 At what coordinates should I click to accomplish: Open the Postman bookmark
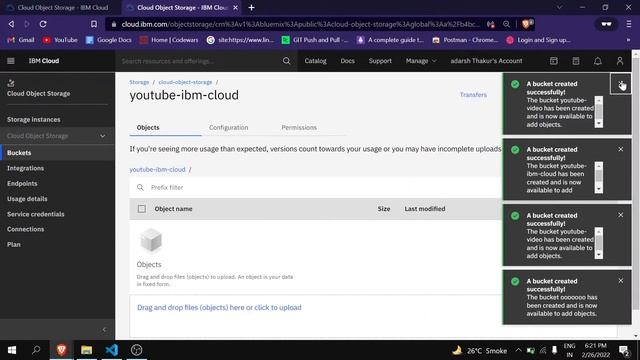pos(465,40)
